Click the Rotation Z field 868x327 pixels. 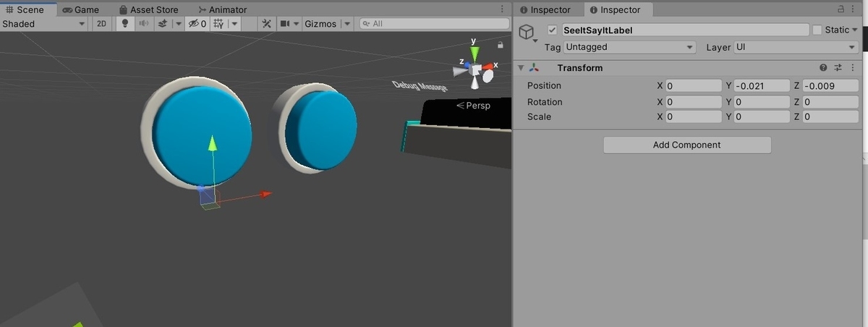coord(830,102)
